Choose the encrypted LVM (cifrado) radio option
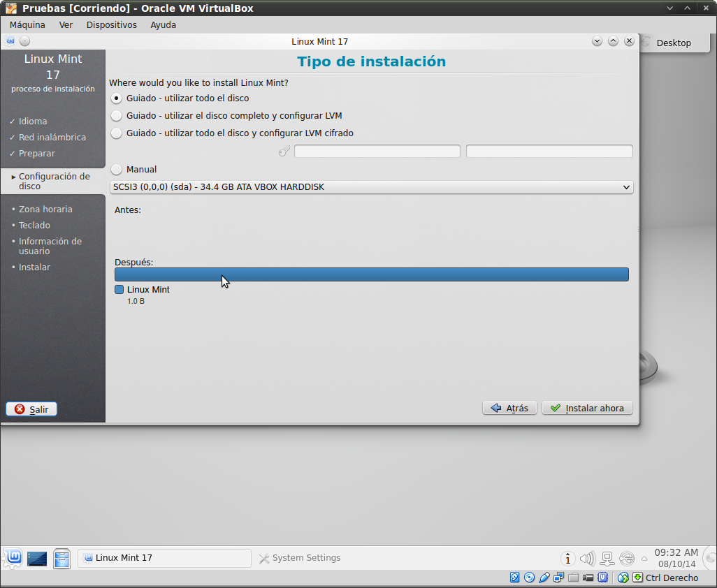The height and width of the screenshot is (588, 717). click(x=117, y=133)
